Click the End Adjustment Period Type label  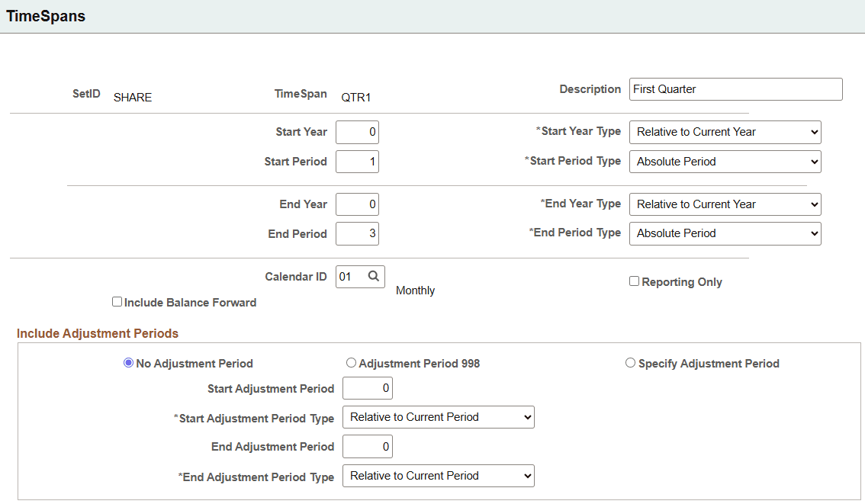click(x=256, y=477)
